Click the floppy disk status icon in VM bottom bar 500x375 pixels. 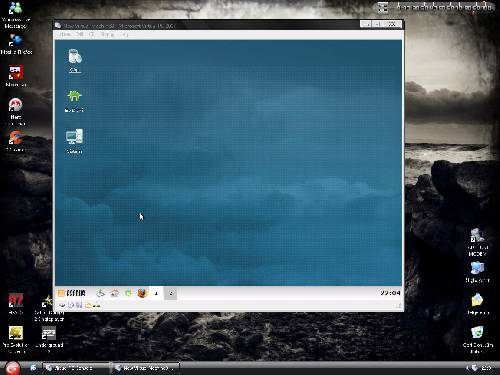(x=79, y=305)
